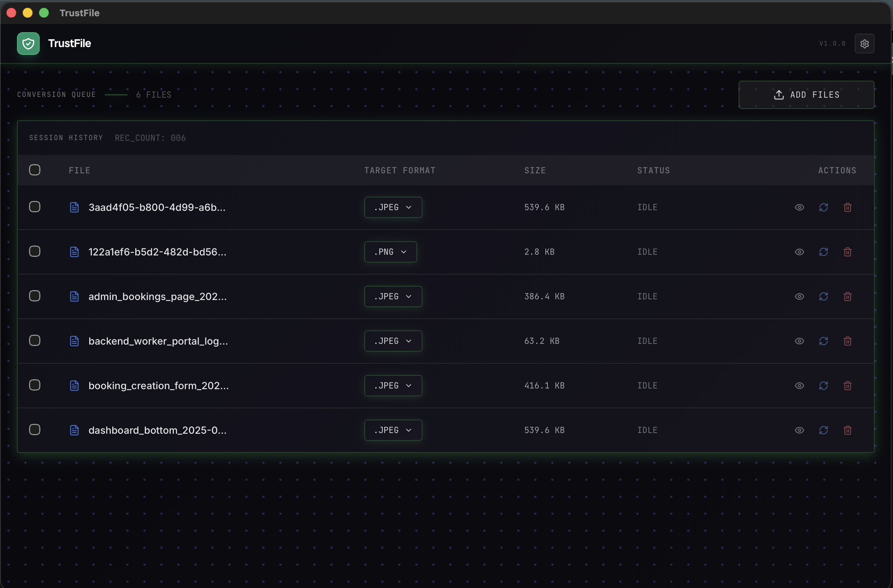Click the TrustFile shield logo

tap(28, 43)
